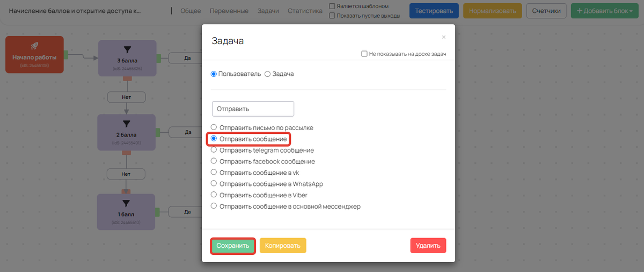Choose Отправить сообщение в WhatsApp
644x272 pixels.
[x=214, y=183]
